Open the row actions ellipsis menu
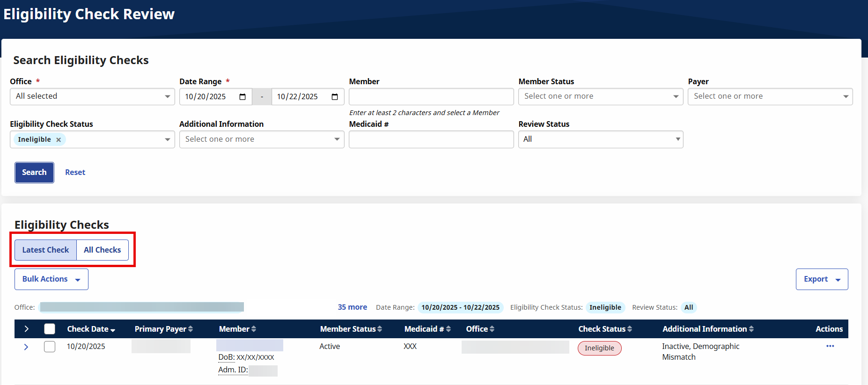 [830, 346]
